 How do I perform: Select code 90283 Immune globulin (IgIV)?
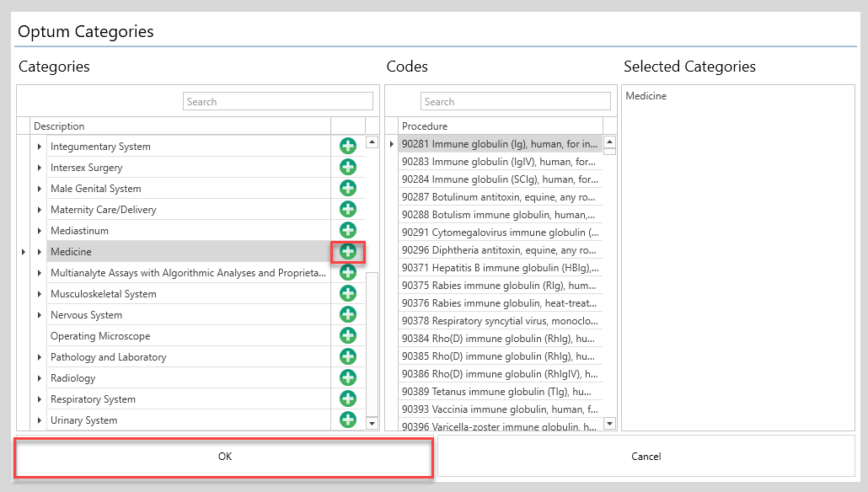500,162
